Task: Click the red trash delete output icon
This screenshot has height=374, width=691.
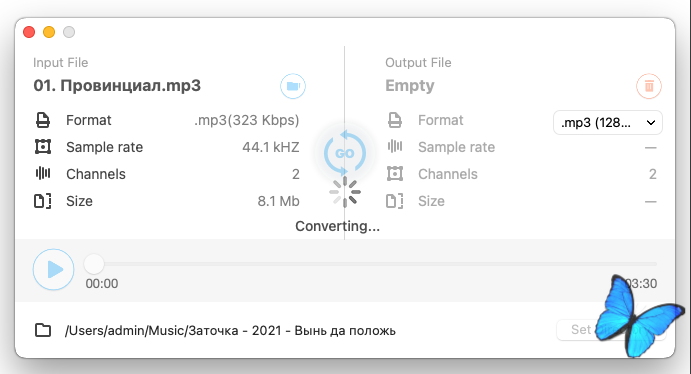Action: [649, 86]
